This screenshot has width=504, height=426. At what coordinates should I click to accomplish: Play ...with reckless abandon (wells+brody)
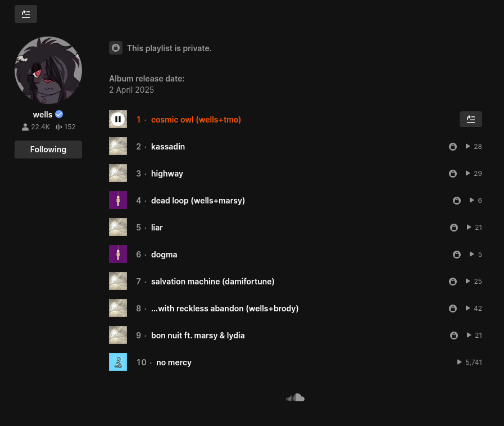point(118,308)
